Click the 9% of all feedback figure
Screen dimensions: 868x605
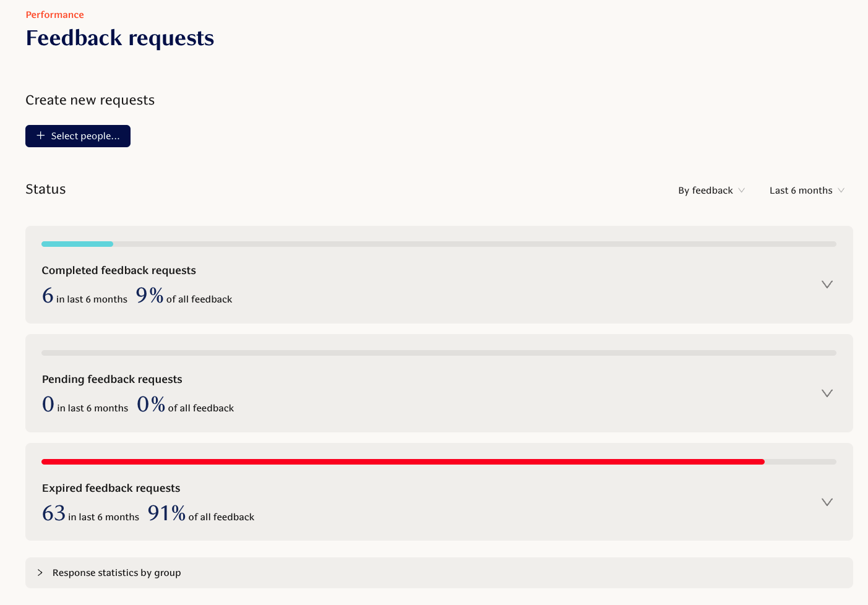pos(149,296)
